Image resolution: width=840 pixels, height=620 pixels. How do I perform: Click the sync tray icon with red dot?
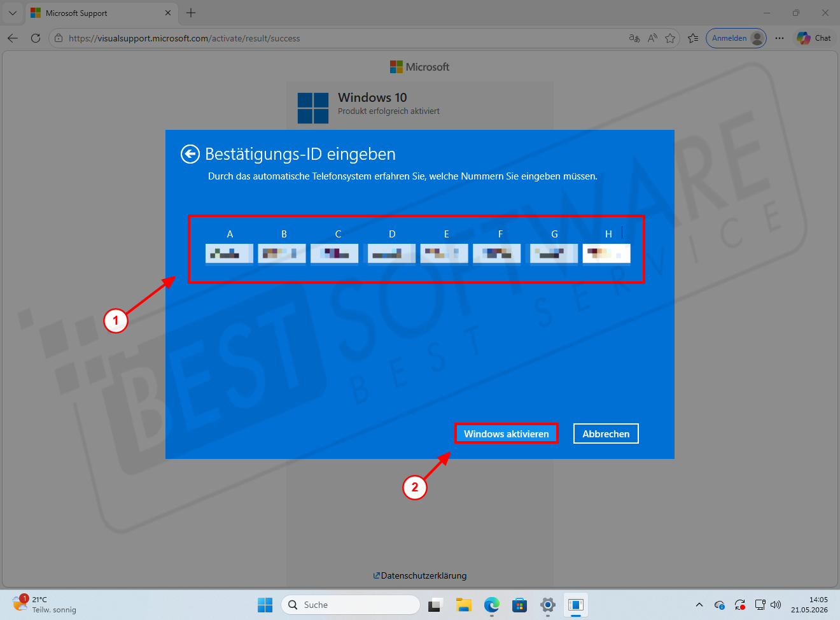tap(740, 605)
